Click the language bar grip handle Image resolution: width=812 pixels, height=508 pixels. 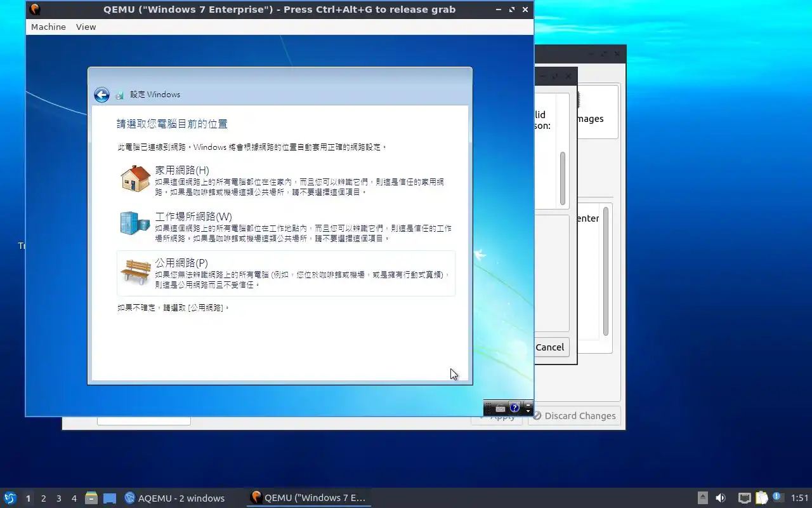tap(488, 408)
